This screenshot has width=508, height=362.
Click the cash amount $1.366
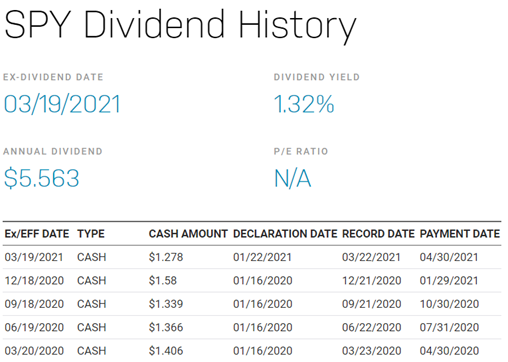[x=166, y=327]
